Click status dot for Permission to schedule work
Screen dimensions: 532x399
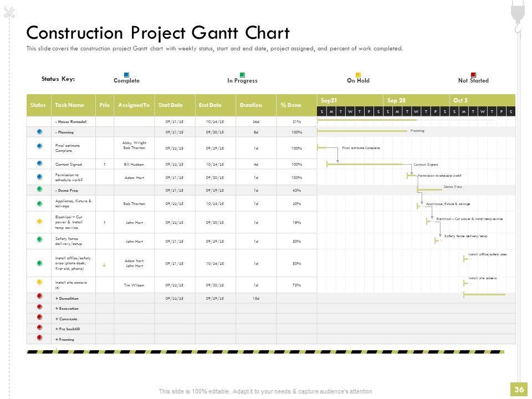click(x=39, y=177)
